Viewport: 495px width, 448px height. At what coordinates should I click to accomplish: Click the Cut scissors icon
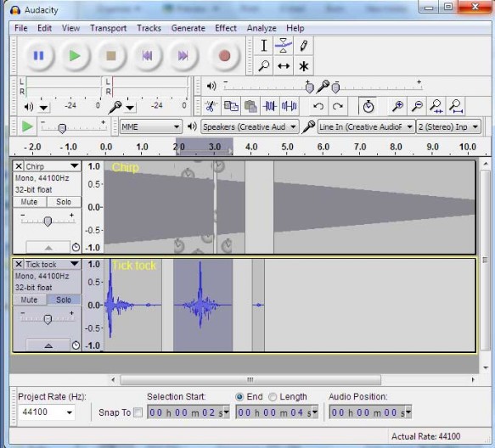coord(211,106)
